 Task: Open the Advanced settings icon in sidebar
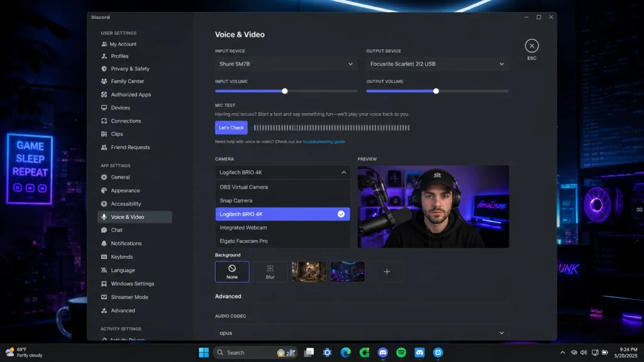pyautogui.click(x=104, y=310)
